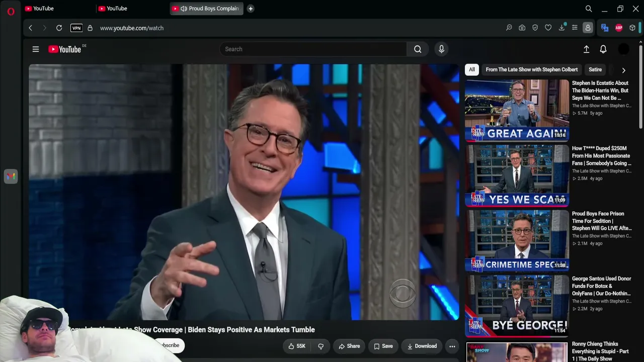Screen dimensions: 644x362
Task: Click the Download button below video
Action: pos(422,346)
